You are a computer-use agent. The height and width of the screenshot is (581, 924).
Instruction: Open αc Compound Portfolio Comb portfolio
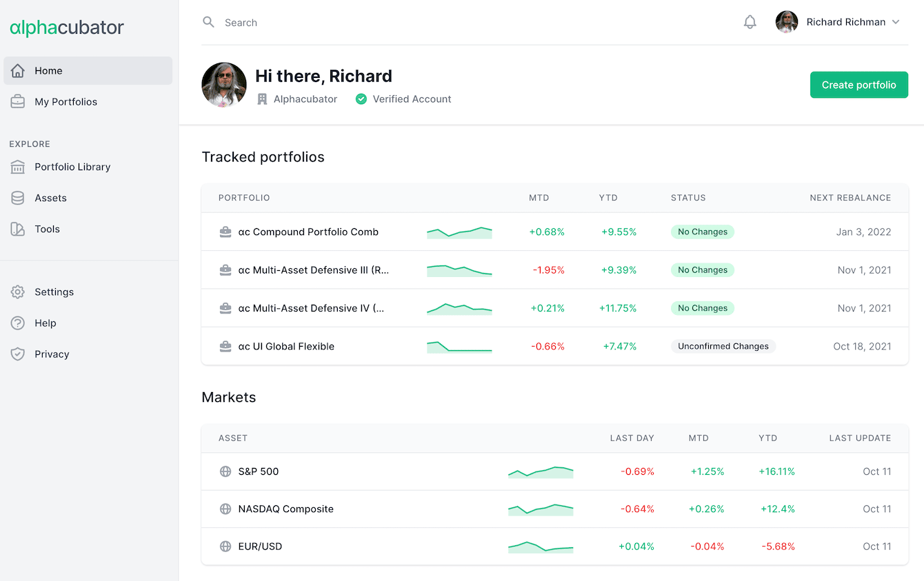pyautogui.click(x=308, y=232)
